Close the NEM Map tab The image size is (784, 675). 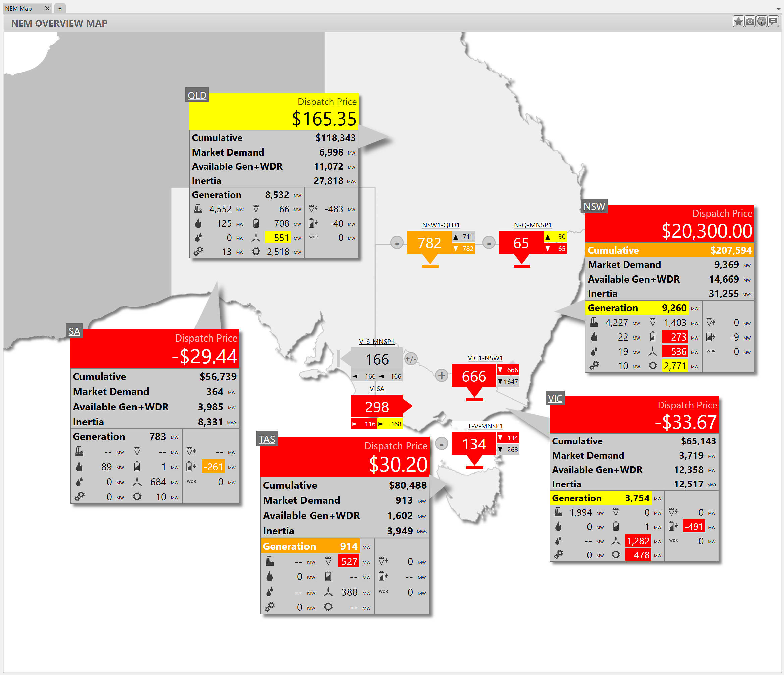pyautogui.click(x=47, y=8)
